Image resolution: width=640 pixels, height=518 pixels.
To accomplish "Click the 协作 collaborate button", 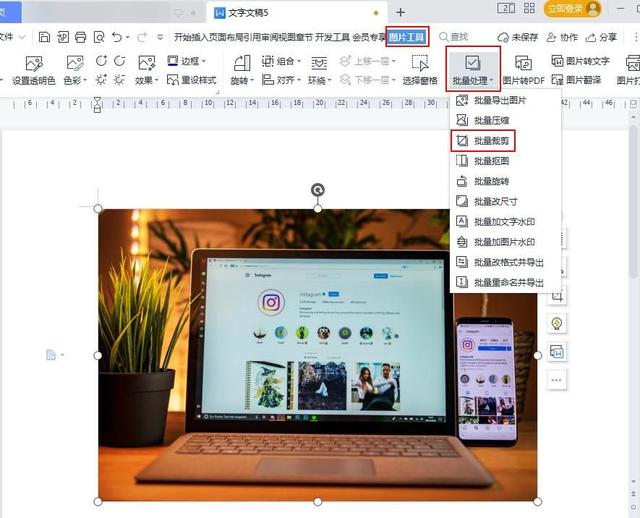I will 562,37.
